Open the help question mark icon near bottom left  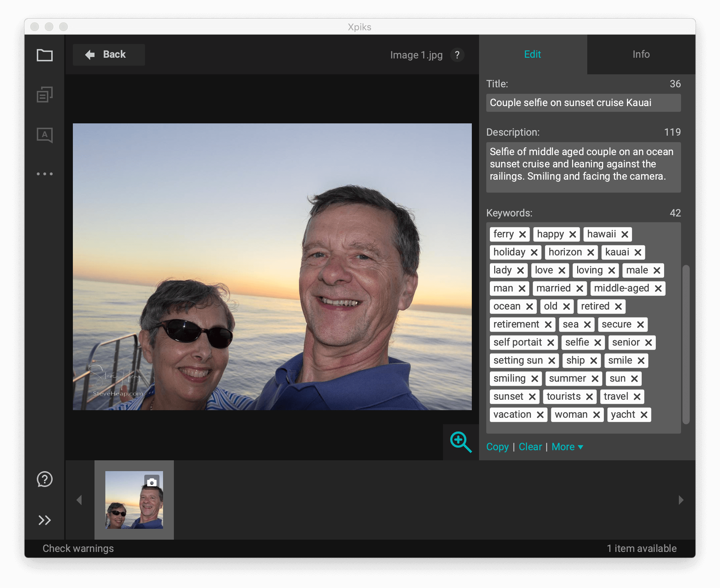[44, 480]
